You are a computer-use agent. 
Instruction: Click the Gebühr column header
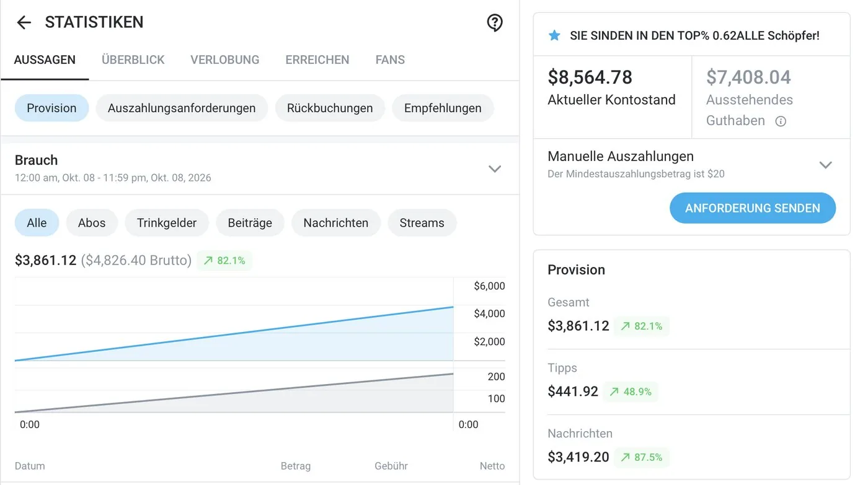(391, 466)
